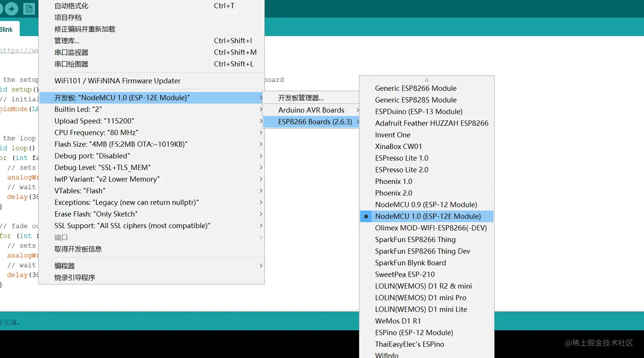Choose Adafruit Feather HUZZAH ESP8266
This screenshot has height=358, width=644.
(x=427, y=123)
